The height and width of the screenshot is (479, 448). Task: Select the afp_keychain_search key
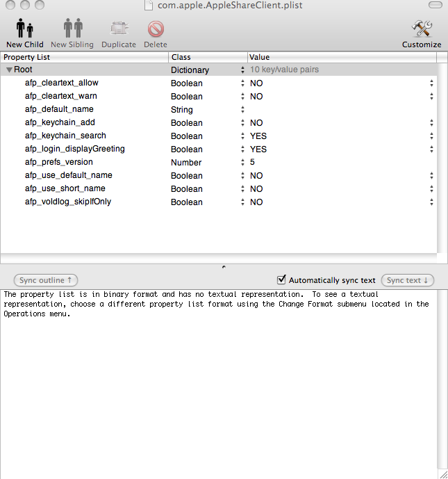click(65, 136)
